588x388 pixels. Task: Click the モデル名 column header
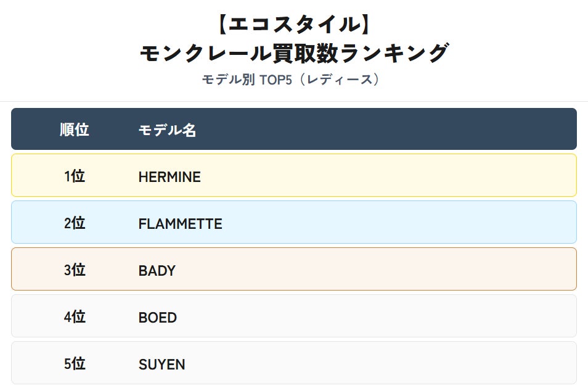tap(167, 130)
